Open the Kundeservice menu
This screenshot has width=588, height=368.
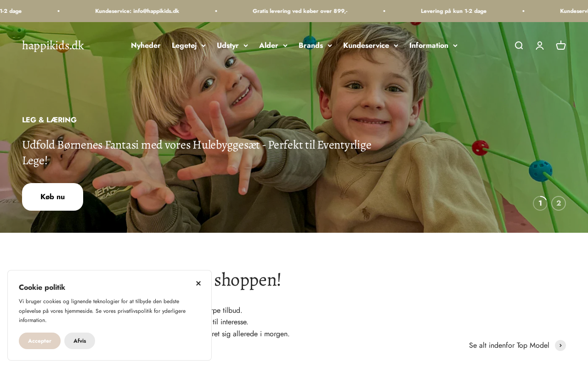[371, 46]
